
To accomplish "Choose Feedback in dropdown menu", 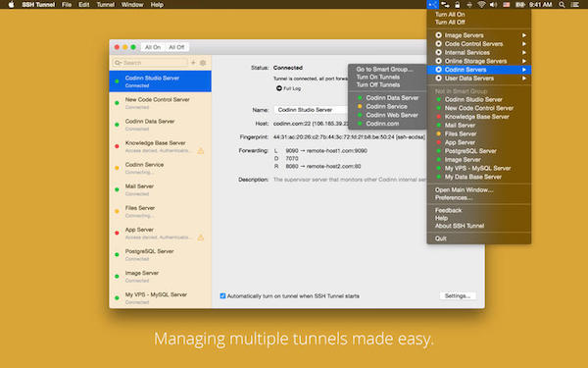I will [479, 210].
